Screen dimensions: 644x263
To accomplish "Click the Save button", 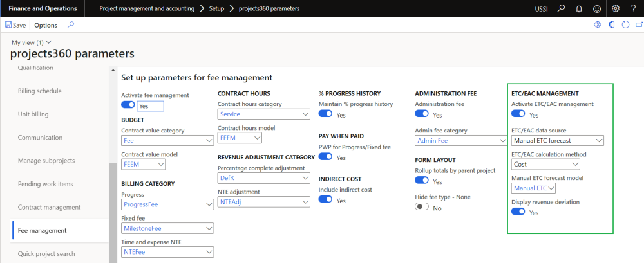I will [x=15, y=25].
